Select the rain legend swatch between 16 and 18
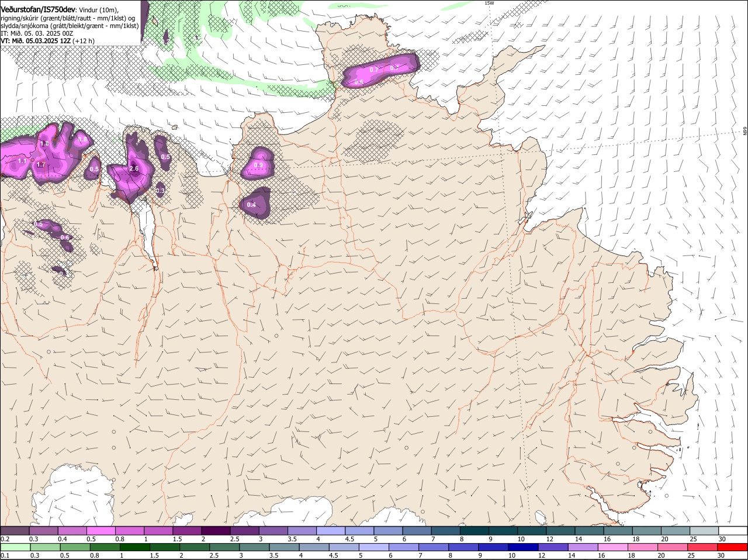 pyautogui.click(x=614, y=547)
